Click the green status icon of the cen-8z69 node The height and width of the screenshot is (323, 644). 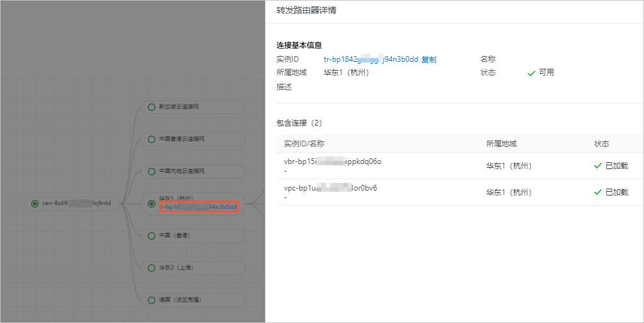pyautogui.click(x=35, y=203)
